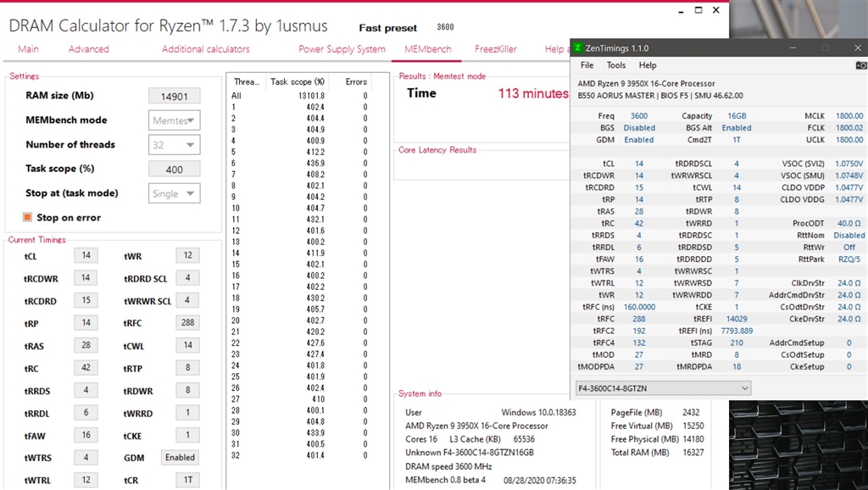Click the ZenTimings camera screenshot icon
Screen dimensions: 868x490
861,65
